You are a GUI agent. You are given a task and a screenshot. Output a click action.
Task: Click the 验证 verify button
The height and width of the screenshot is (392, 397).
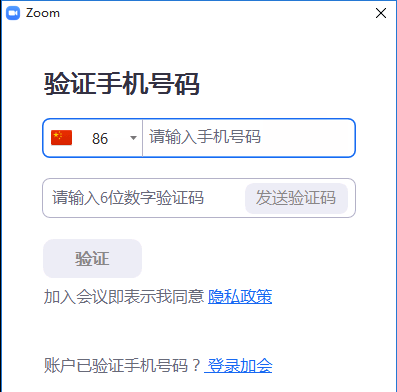tap(93, 258)
